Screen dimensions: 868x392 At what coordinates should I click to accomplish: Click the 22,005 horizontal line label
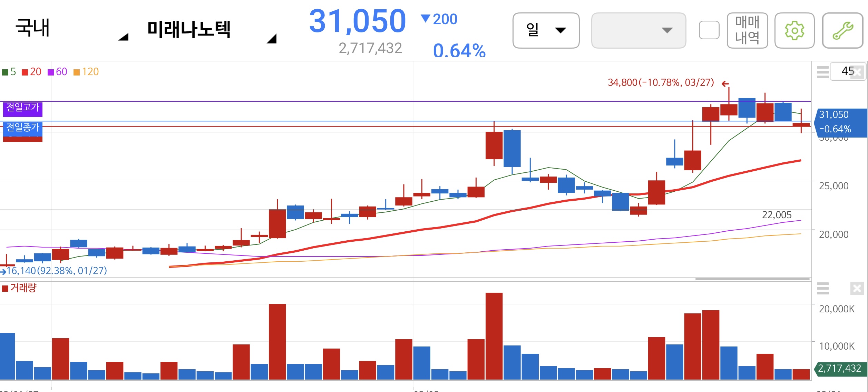coord(777,215)
